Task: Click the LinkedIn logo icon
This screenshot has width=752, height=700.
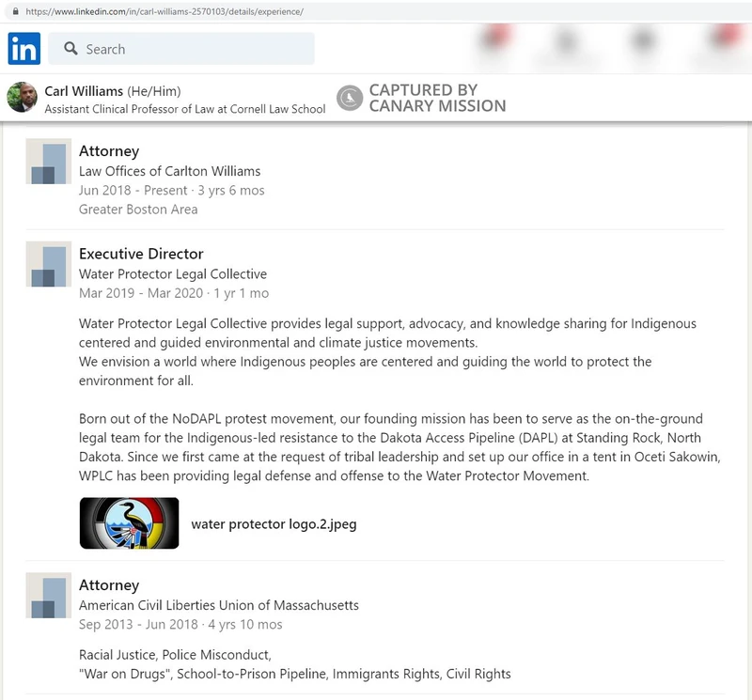Action: pos(24,49)
